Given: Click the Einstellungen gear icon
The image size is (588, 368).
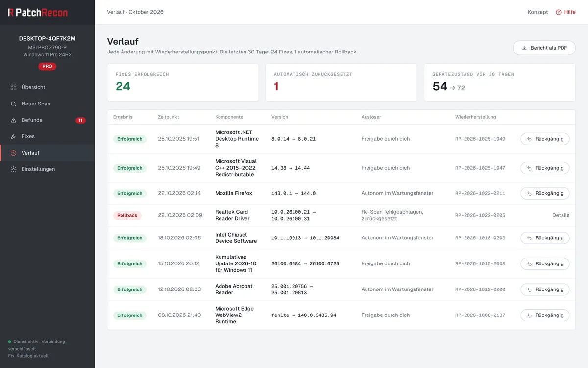Looking at the screenshot, I should tap(13, 169).
